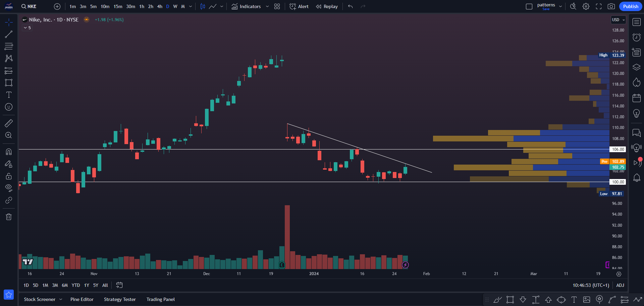Viewport: 644px width, 306px height.
Task: Open the ideas lightbulb panel
Action: (x=637, y=113)
